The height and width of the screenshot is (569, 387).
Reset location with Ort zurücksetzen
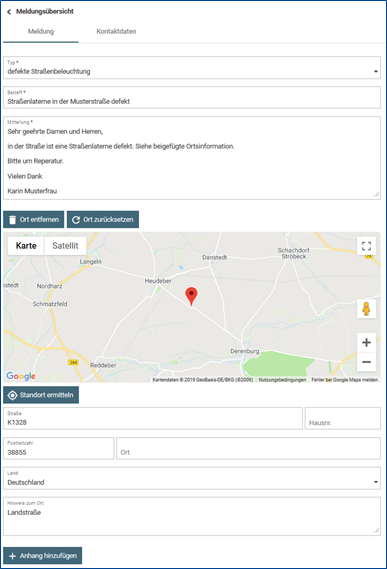[x=103, y=220]
